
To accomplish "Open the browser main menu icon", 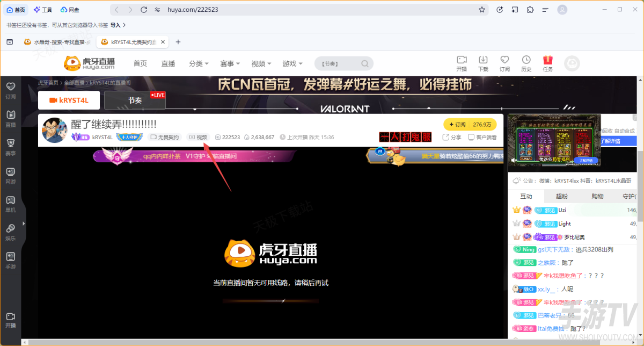I will (x=546, y=10).
